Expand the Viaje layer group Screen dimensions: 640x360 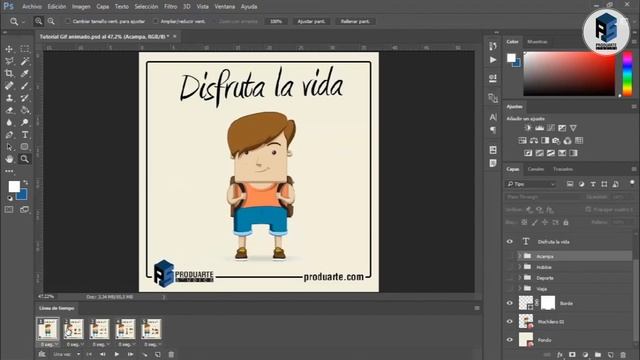(520, 289)
